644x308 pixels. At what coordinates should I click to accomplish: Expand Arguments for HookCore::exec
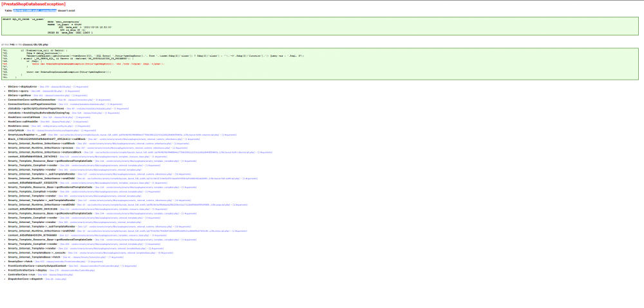coord(82,126)
